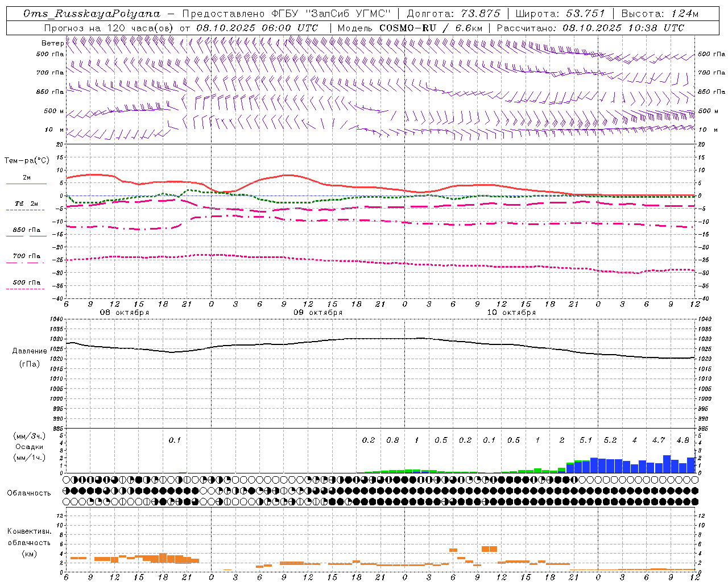
Task: Click the "Модель COSMO-RU / 6.6км" text
Action: [x=409, y=28]
